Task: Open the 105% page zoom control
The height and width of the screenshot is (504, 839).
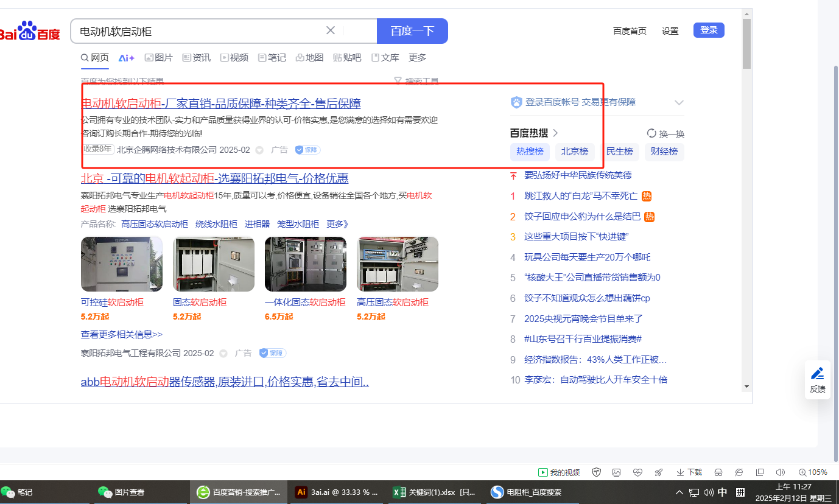Action: 813,472
